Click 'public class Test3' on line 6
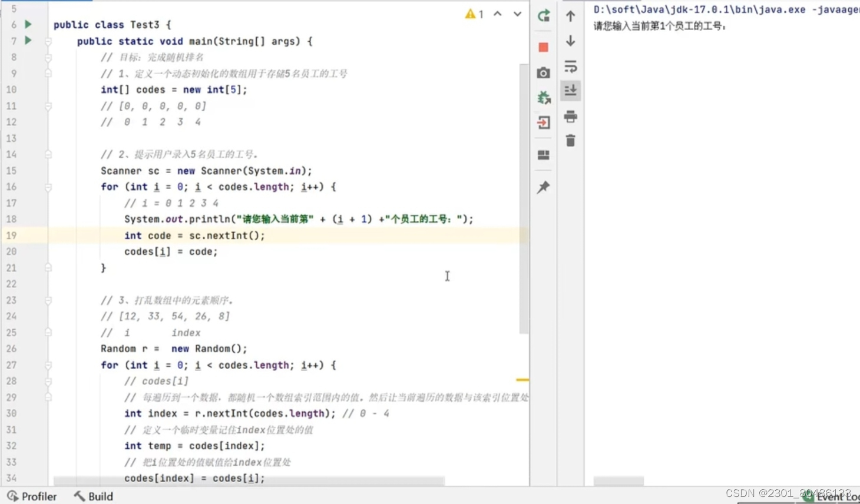Screen dimensions: 860x504 107,25
